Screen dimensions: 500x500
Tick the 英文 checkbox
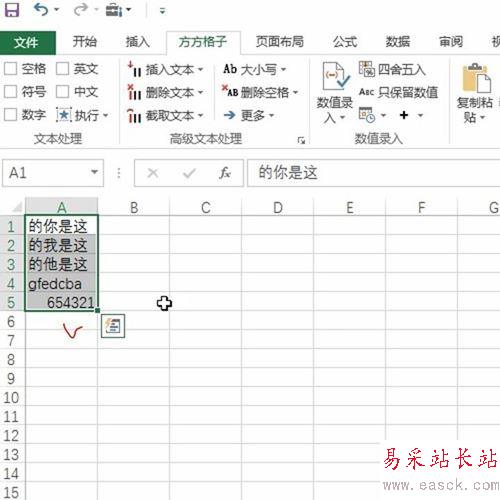62,69
